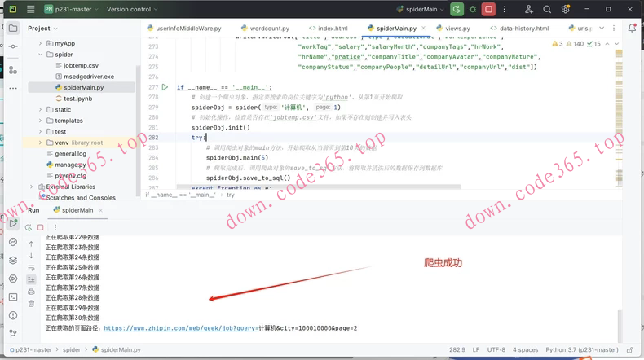
Task: Open IDE settings gear icon
Action: (567, 10)
